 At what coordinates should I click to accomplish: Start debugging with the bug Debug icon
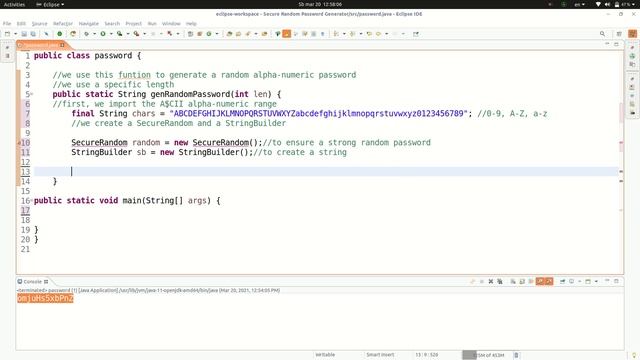[x=87, y=34]
